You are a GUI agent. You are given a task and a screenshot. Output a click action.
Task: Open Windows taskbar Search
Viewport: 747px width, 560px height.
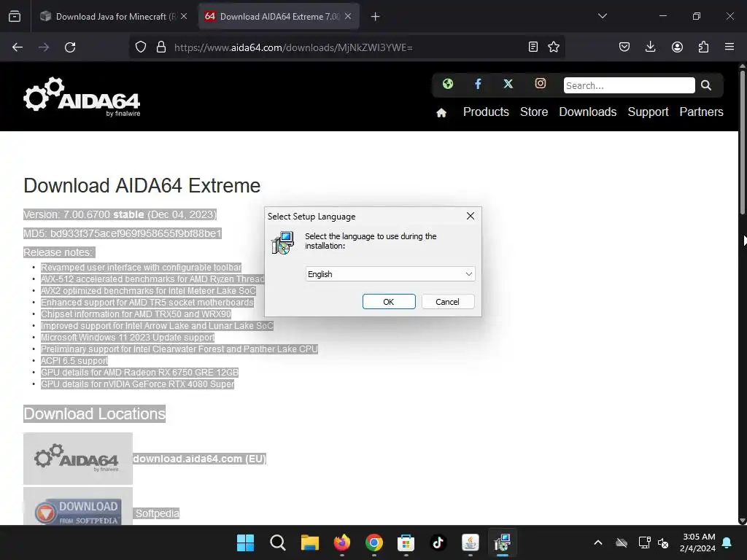277,542
